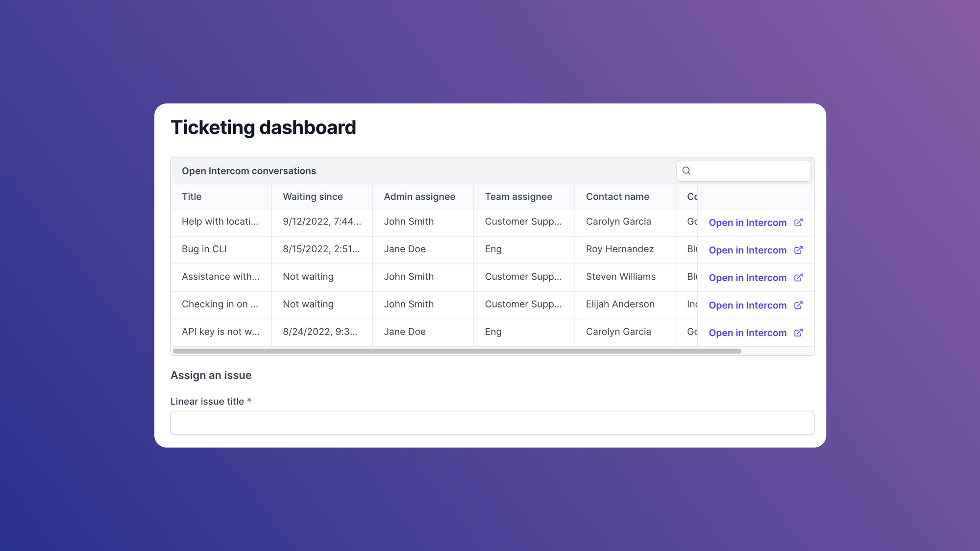
Task: Select the 'Checking in on ...' title cell
Action: (221, 305)
